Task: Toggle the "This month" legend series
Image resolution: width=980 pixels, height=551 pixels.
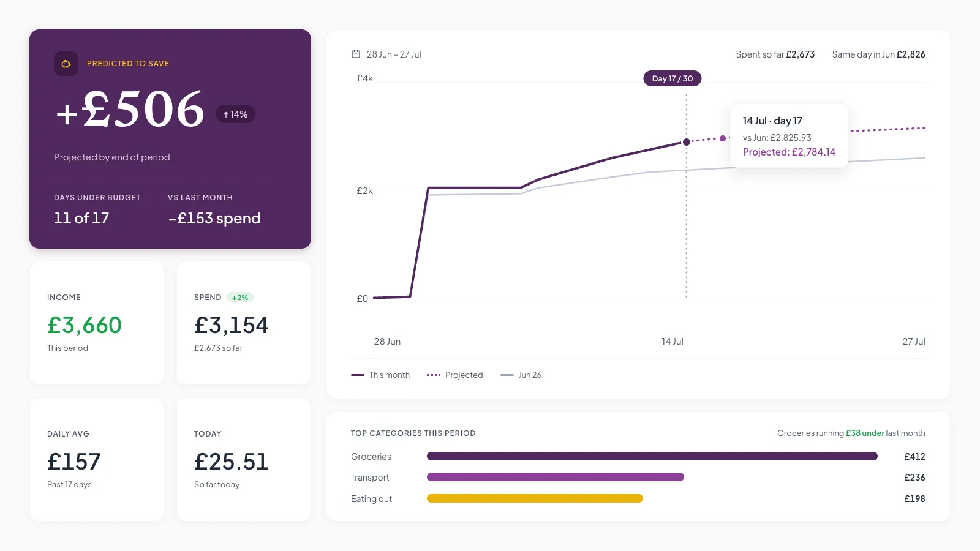Action: [x=380, y=375]
